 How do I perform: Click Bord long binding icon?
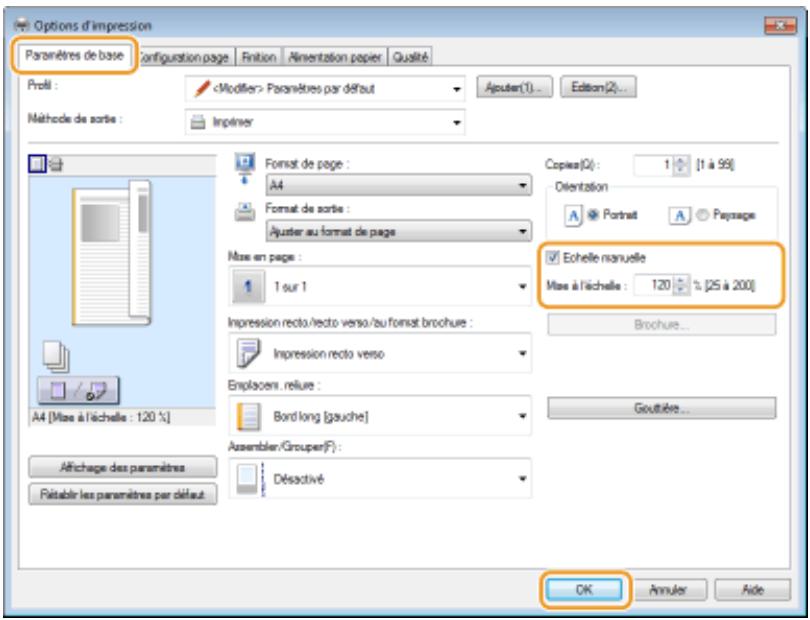click(247, 417)
